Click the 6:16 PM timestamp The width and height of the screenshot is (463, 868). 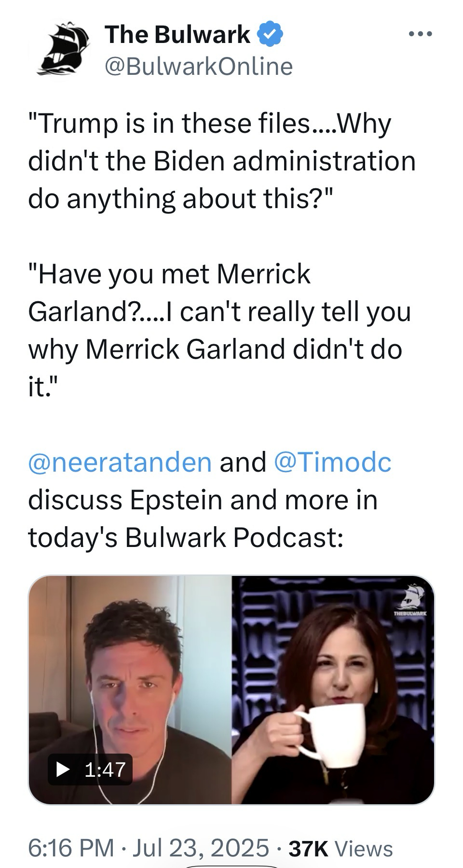point(71,848)
